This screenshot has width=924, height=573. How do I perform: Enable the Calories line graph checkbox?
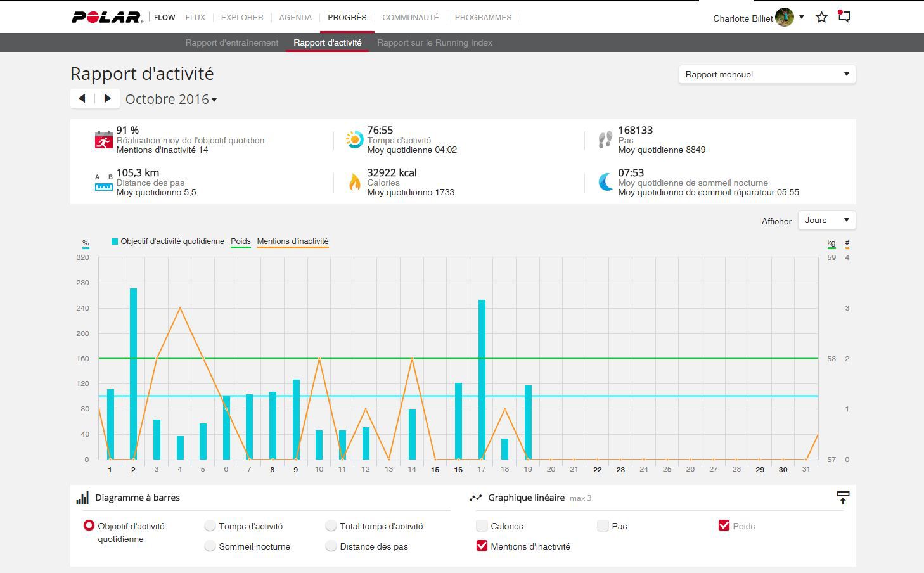pyautogui.click(x=482, y=525)
